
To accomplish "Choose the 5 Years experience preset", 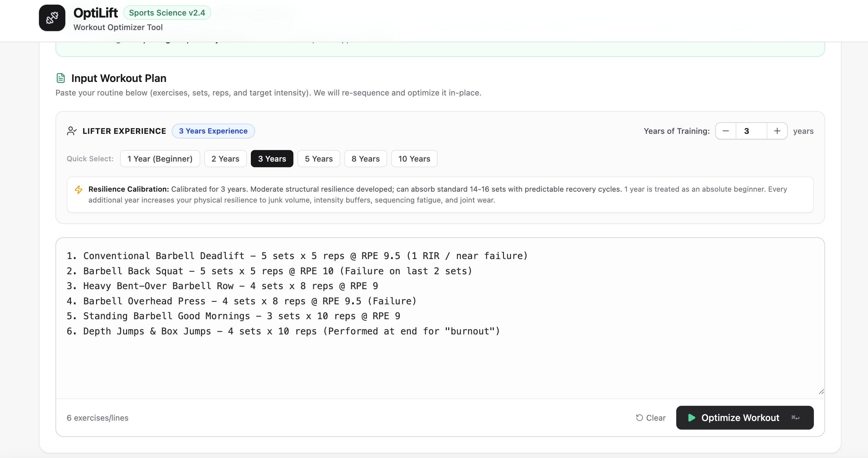I will pos(319,159).
